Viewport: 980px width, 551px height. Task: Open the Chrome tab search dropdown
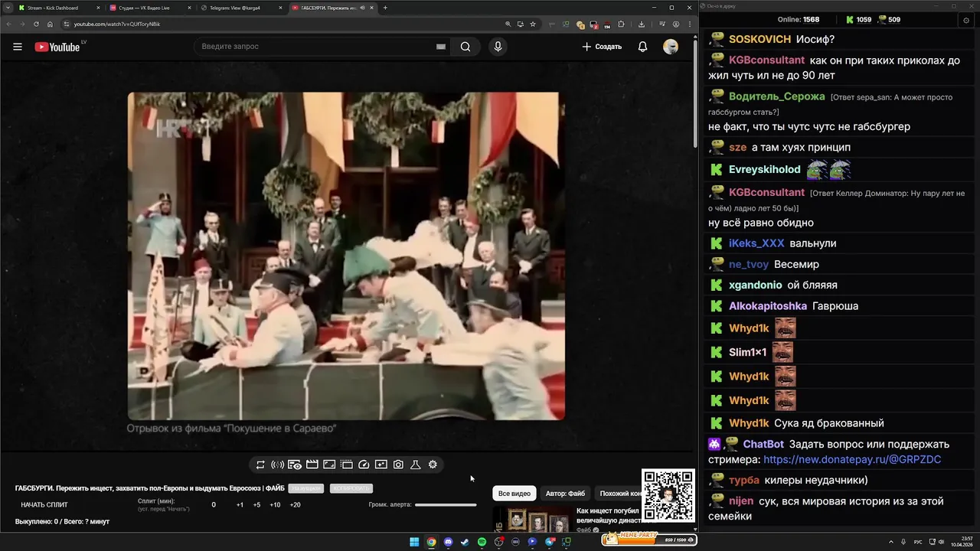[x=8, y=8]
